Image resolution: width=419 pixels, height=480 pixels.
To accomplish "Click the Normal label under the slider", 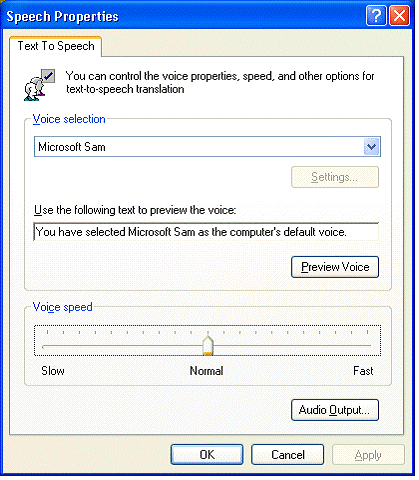I will pyautogui.click(x=206, y=371).
